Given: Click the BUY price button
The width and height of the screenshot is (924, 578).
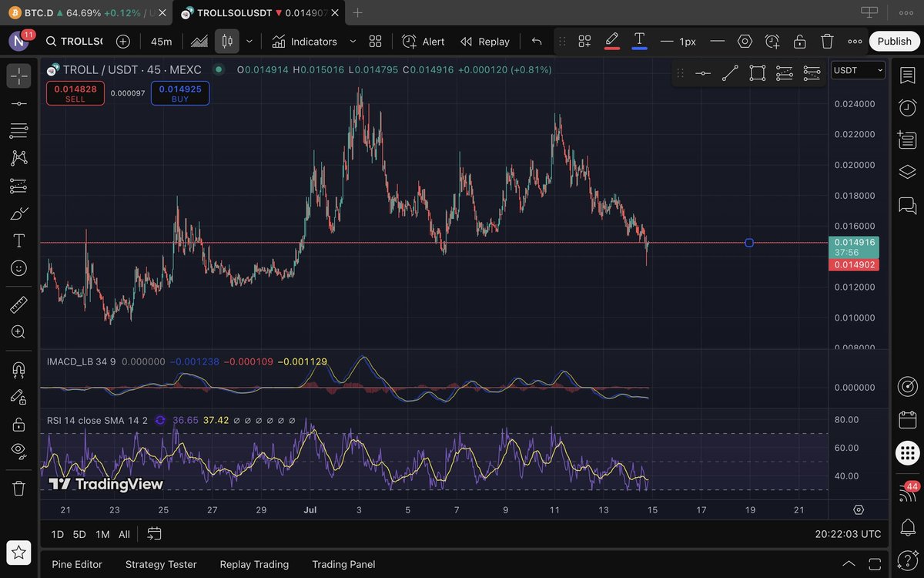Looking at the screenshot, I should point(180,93).
